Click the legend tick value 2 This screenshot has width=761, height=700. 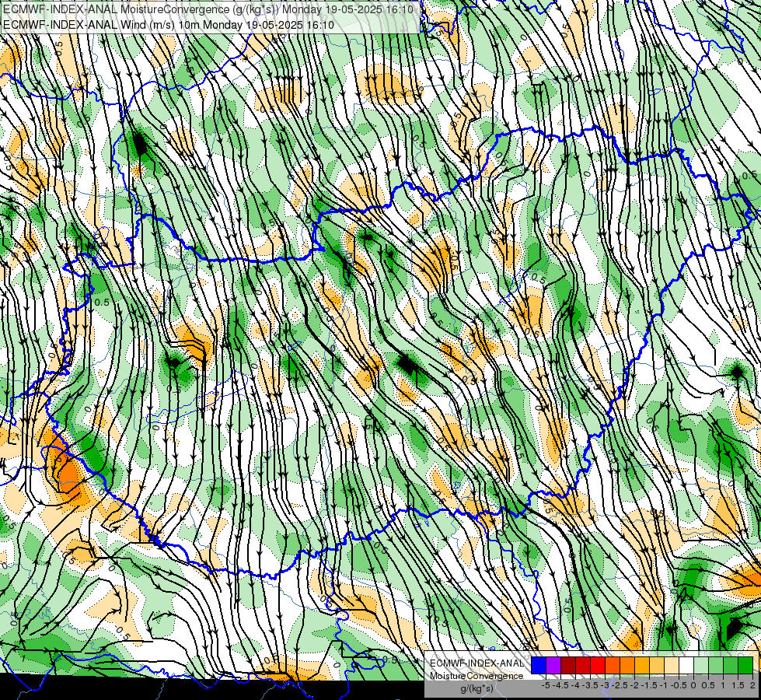[x=752, y=685]
